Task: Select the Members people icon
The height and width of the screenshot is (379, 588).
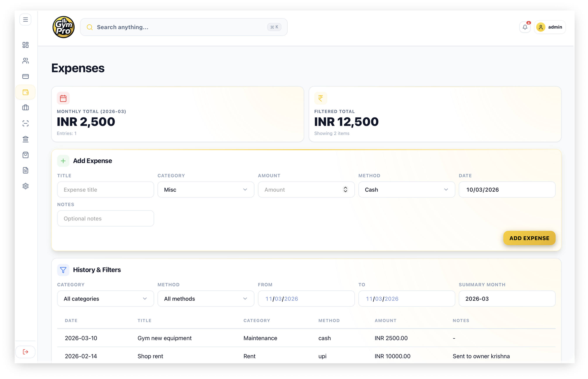Action: [25, 60]
